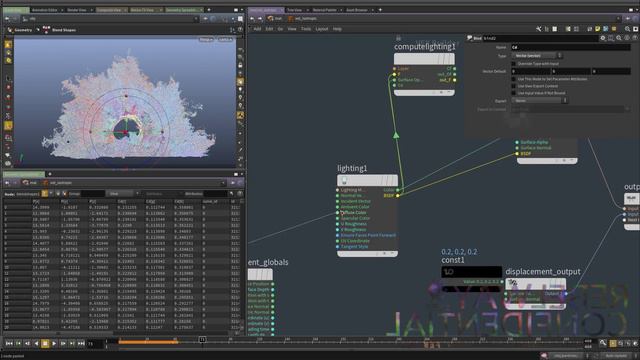Click the Bind node icon in parameter pane
This screenshot has width=640, height=360.
(470, 38)
